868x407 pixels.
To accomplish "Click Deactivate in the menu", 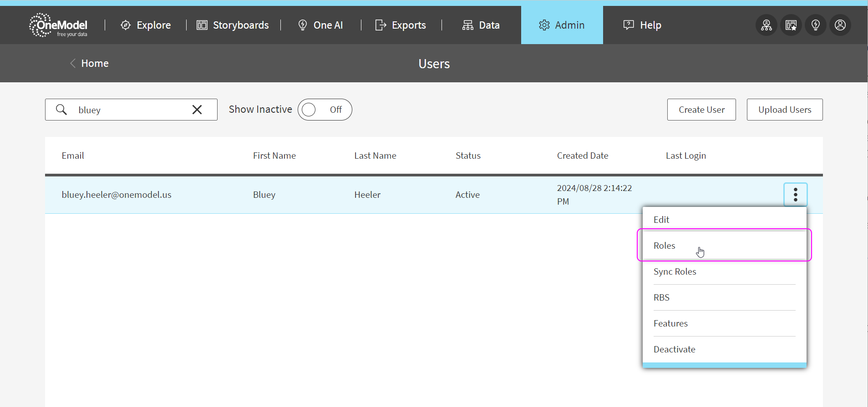I will (724, 349).
